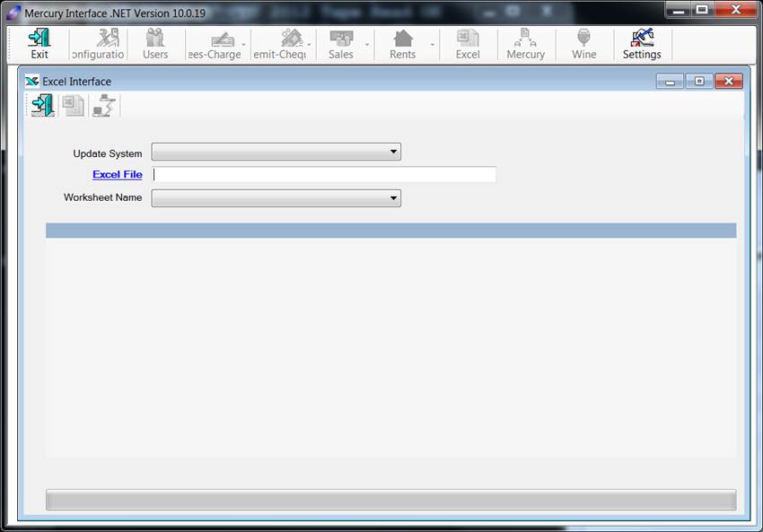This screenshot has width=763, height=532.
Task: Expand the Sales dropdown arrow
Action: (367, 45)
